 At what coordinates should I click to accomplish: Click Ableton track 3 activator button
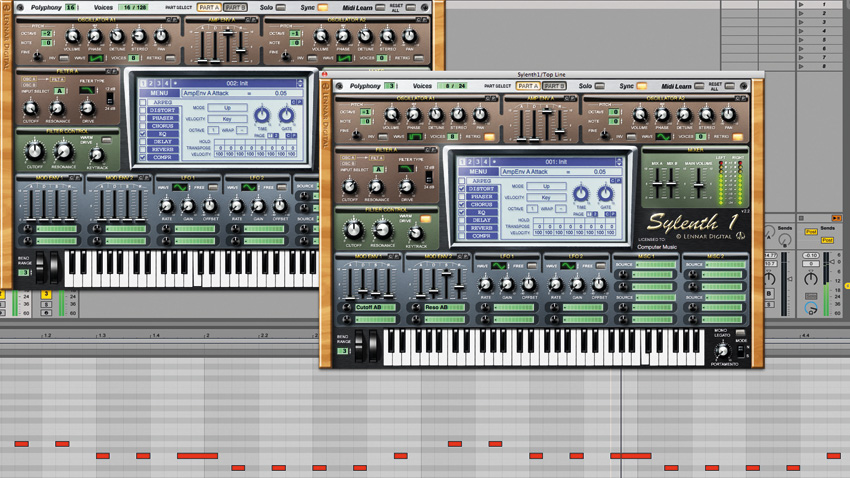coord(46,294)
